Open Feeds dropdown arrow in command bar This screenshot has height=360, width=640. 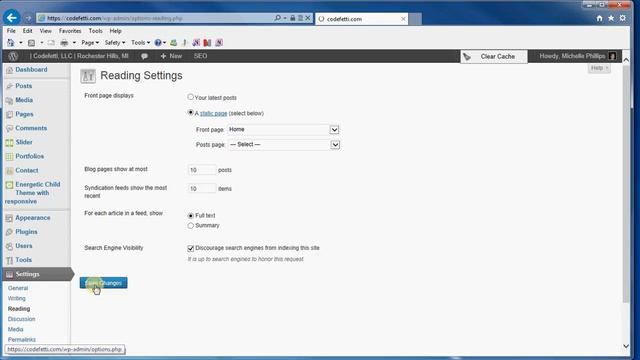point(41,42)
